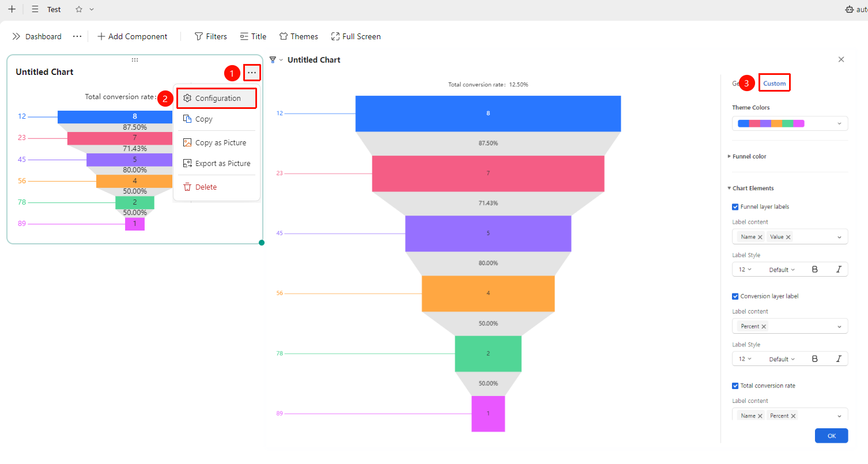Select Copy in the context menu

click(217, 119)
